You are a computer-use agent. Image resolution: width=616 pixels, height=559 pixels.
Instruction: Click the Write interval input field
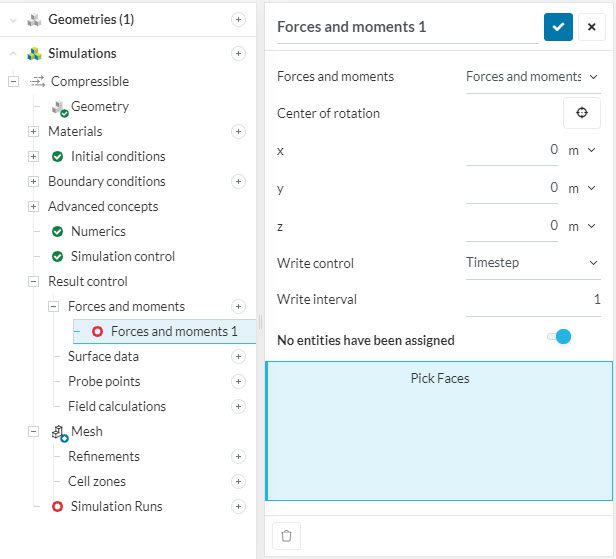tap(533, 299)
